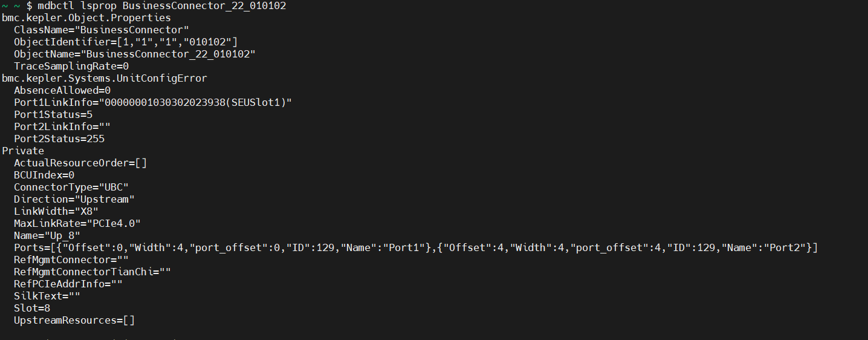Click the UpstreamResources=[] line
This screenshot has height=340, width=868.
[x=74, y=321]
